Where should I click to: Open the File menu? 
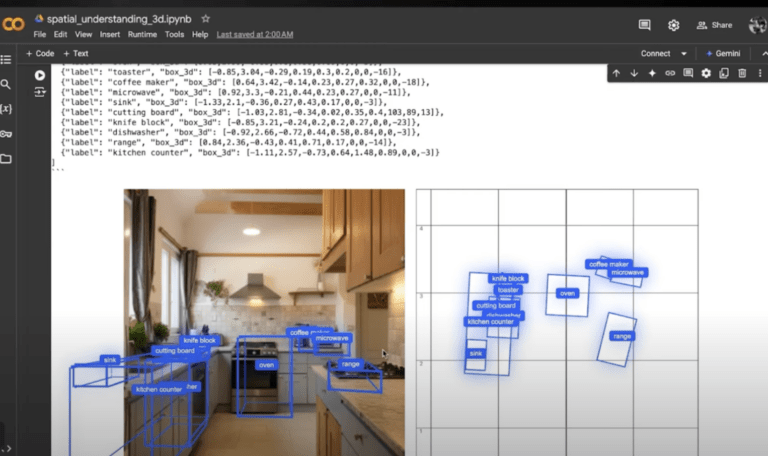pyautogui.click(x=40, y=34)
